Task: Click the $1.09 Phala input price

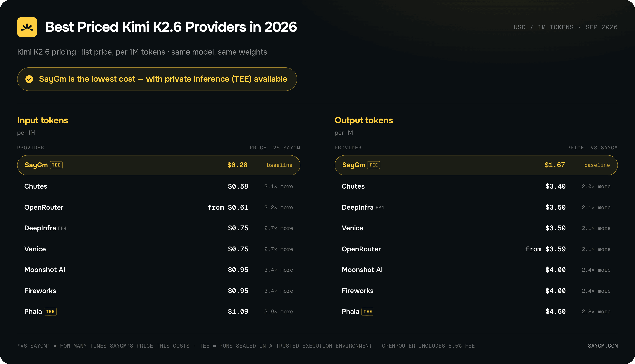Action: click(238, 312)
